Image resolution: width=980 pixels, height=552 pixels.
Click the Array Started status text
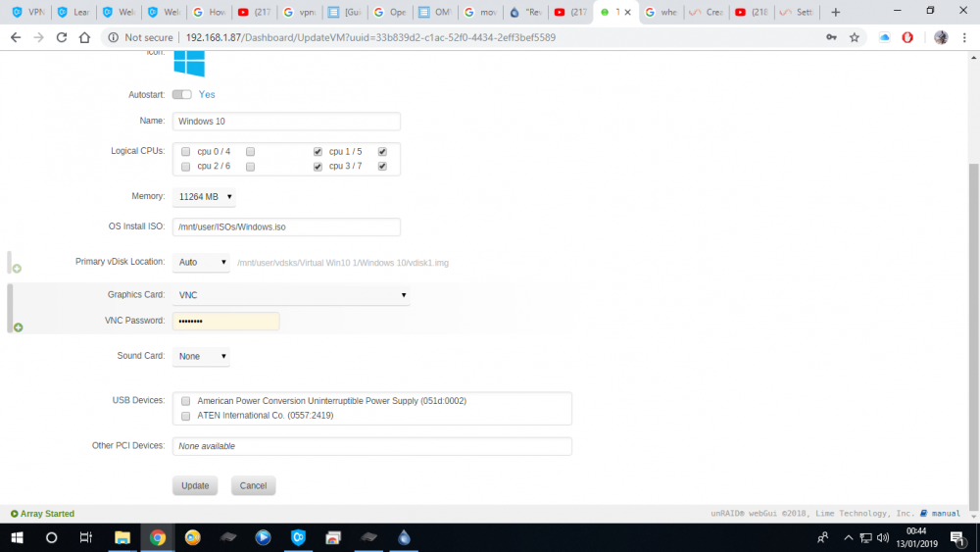click(47, 514)
